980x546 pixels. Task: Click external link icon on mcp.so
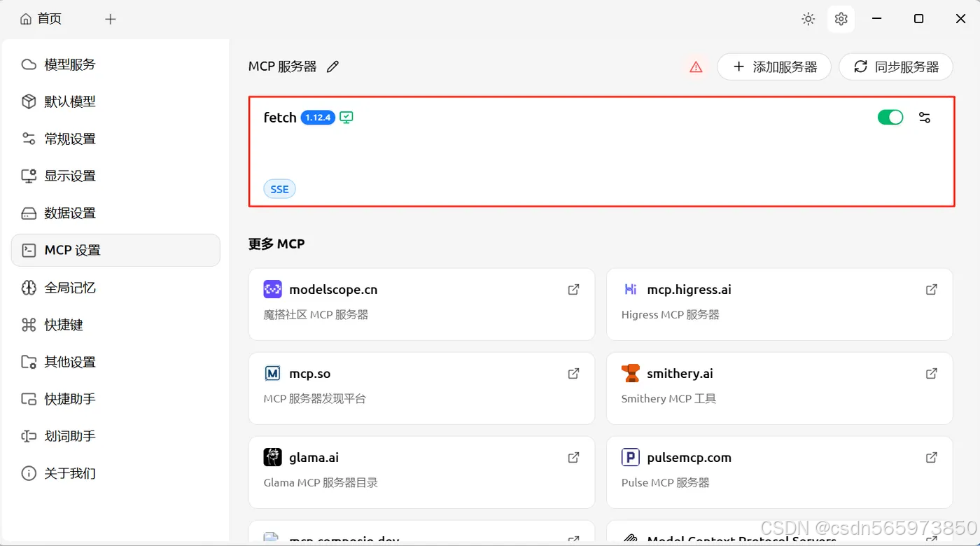point(573,373)
